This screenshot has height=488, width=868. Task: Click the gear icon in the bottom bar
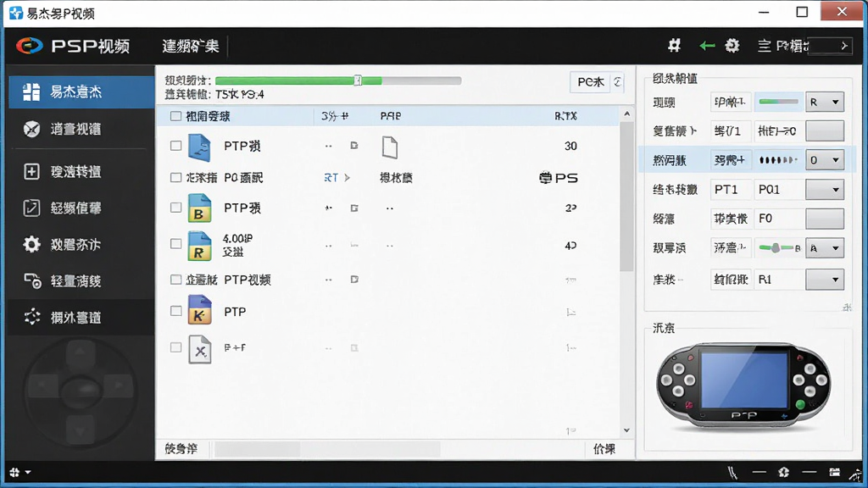pyautogui.click(x=783, y=472)
